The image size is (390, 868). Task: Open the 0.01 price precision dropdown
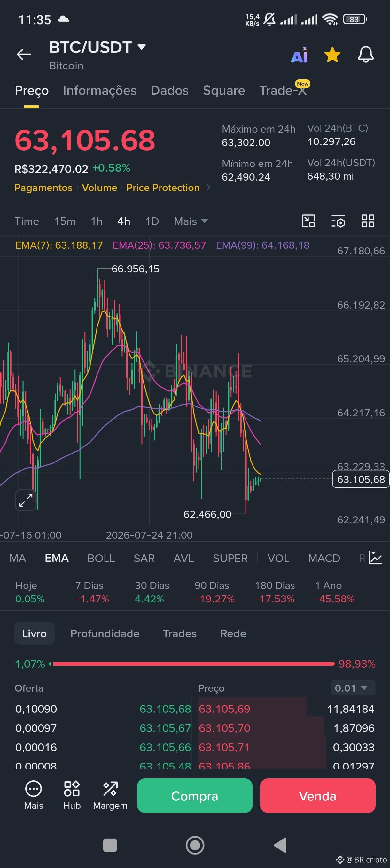pyautogui.click(x=353, y=688)
